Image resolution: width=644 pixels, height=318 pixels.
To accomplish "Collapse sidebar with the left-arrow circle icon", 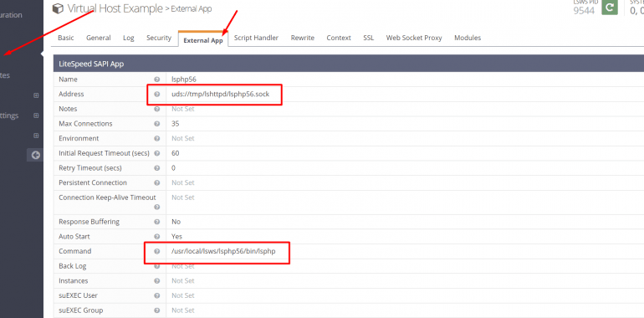I will pos(36,155).
